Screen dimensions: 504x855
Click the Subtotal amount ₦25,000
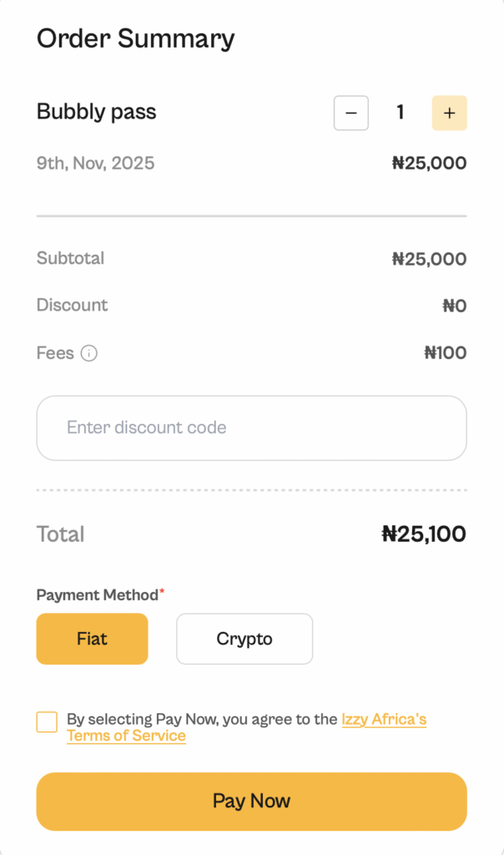tap(429, 259)
